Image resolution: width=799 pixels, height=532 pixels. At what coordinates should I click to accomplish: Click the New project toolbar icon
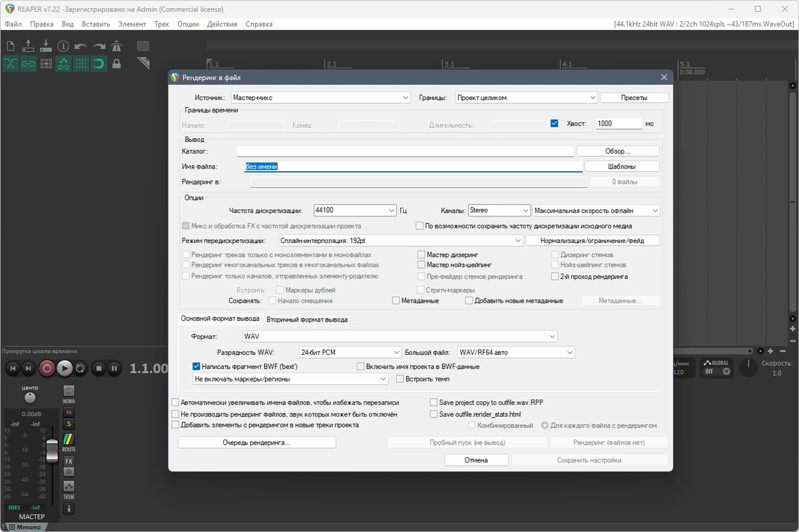click(11, 46)
